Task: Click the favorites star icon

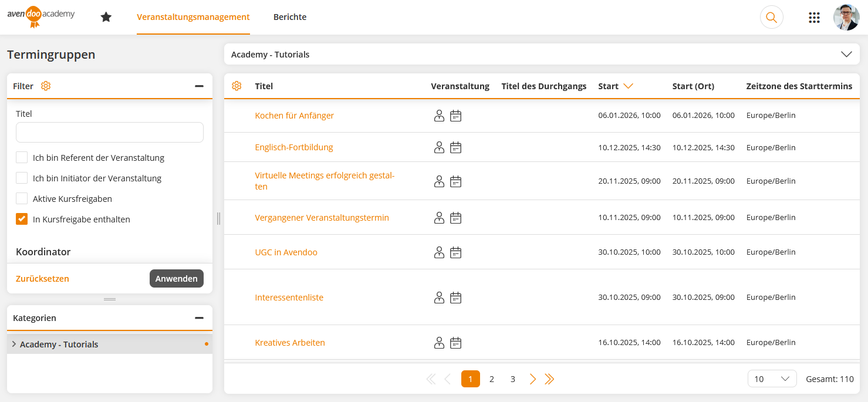Action: 106,17
